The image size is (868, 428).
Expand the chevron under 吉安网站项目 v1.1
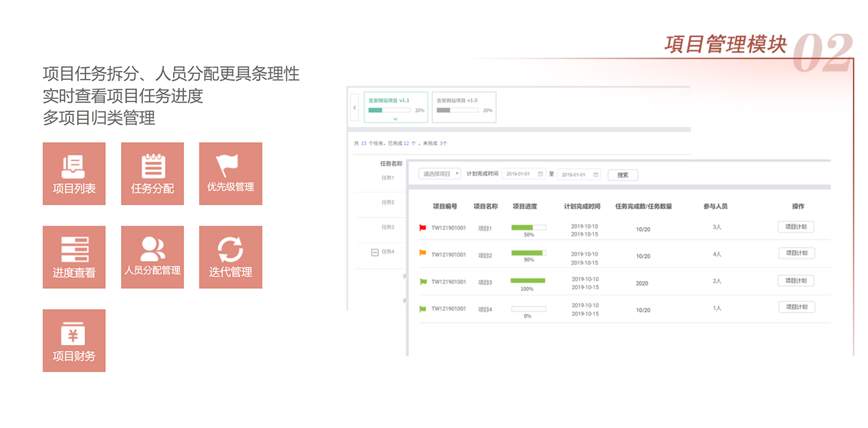[x=395, y=118]
